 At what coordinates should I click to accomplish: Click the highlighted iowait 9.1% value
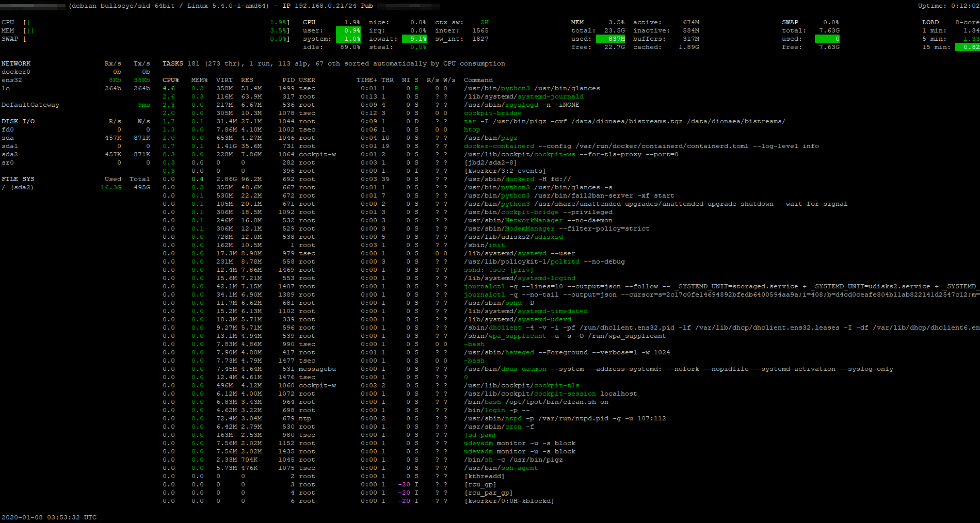pos(414,39)
